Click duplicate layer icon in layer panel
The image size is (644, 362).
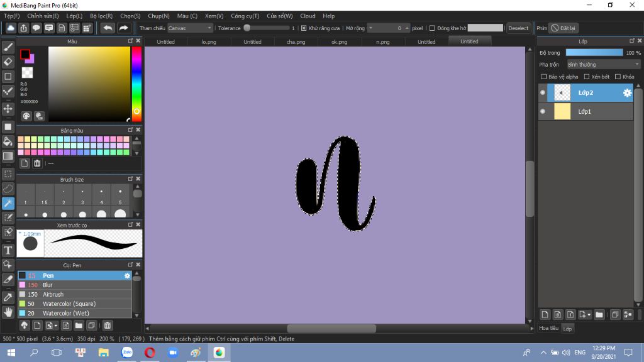(x=615, y=315)
